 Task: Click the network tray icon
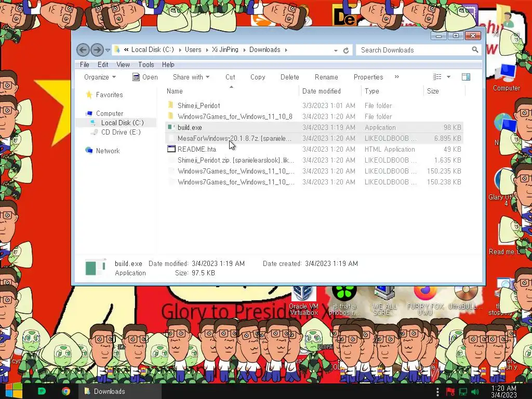pos(463,392)
